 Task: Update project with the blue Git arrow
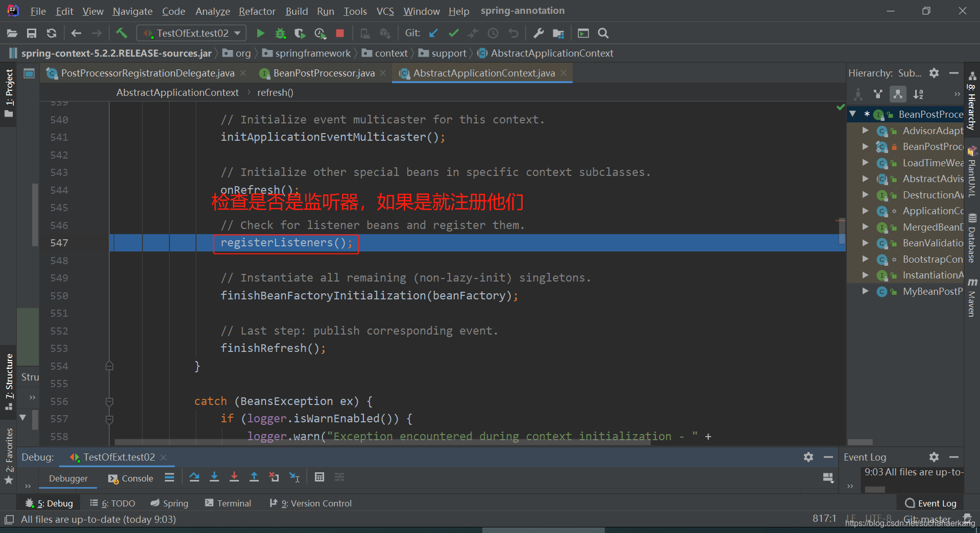[433, 33]
